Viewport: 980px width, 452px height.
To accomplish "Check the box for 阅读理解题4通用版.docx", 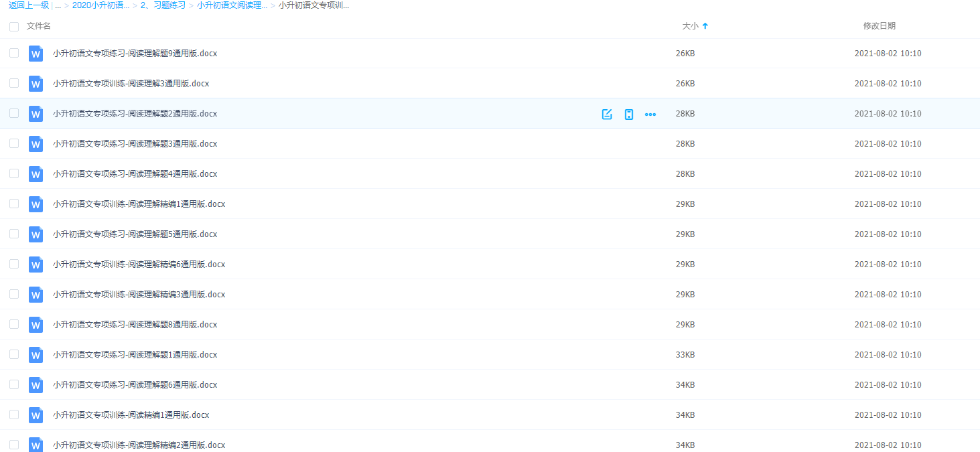I will [x=14, y=173].
